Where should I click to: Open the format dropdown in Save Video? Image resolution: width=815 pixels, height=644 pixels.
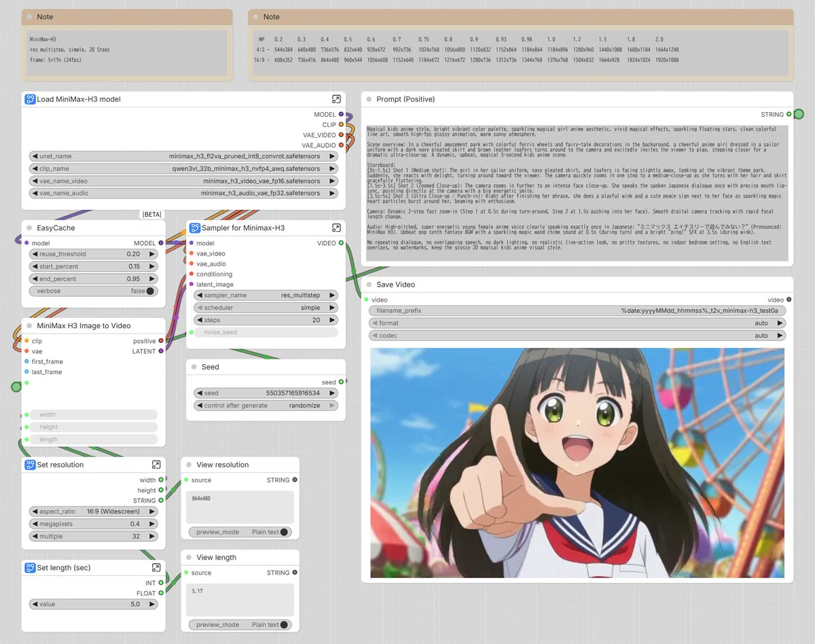click(577, 323)
